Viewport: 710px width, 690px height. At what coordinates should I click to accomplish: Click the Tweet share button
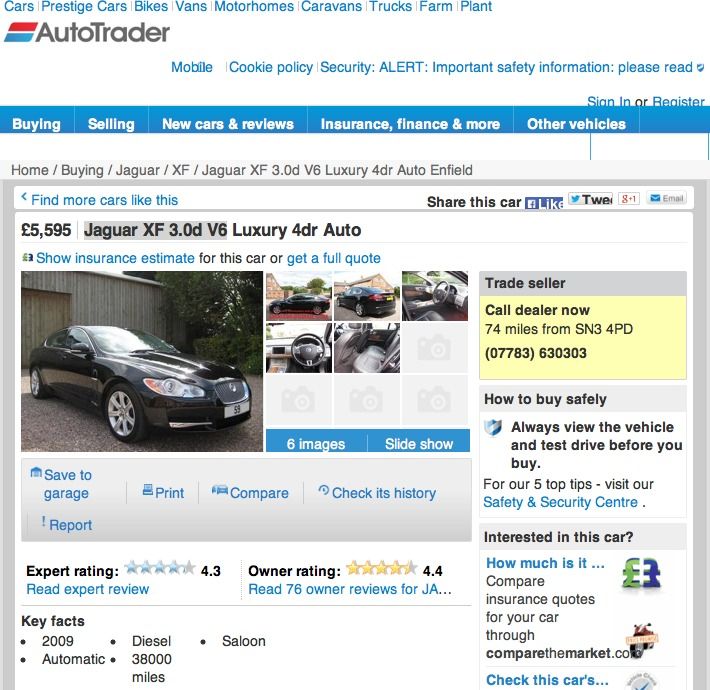point(590,199)
